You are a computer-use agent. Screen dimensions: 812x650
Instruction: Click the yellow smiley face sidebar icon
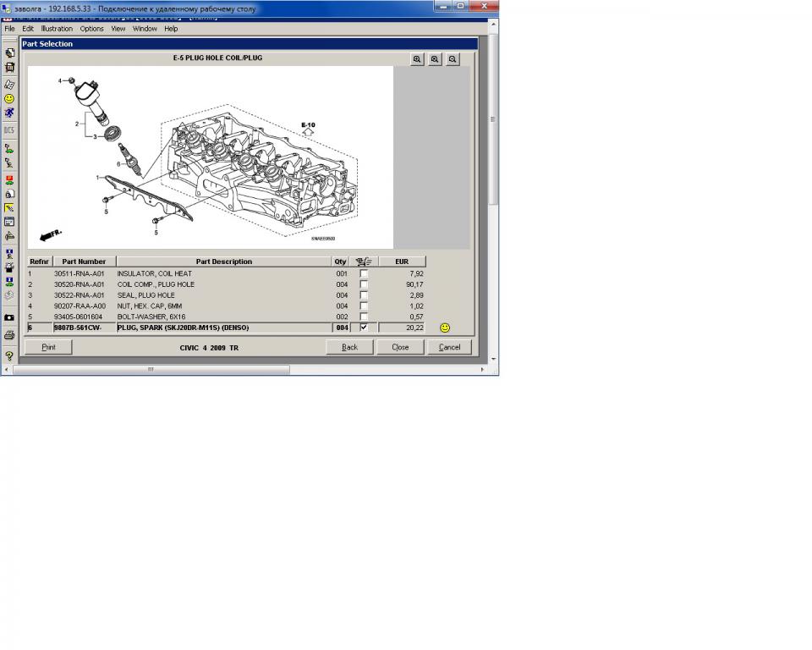point(9,98)
